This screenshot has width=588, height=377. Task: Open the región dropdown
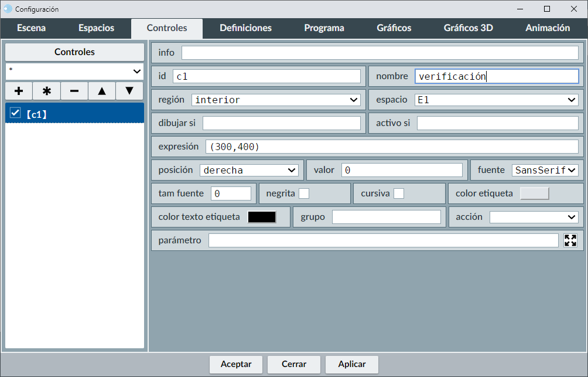click(276, 100)
